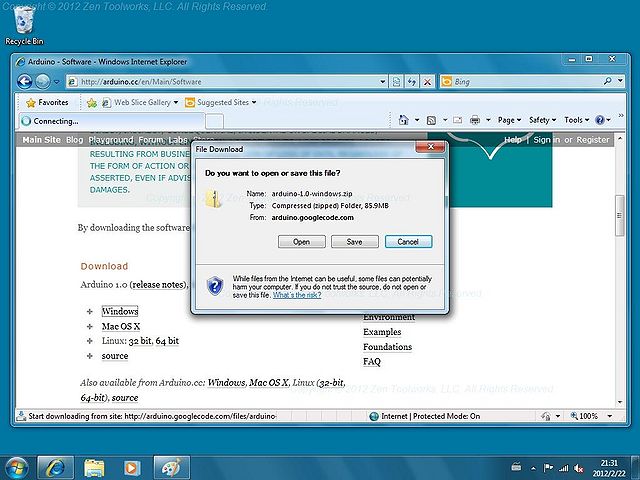
Task: Click the red Stop loading icon
Action: [427, 82]
